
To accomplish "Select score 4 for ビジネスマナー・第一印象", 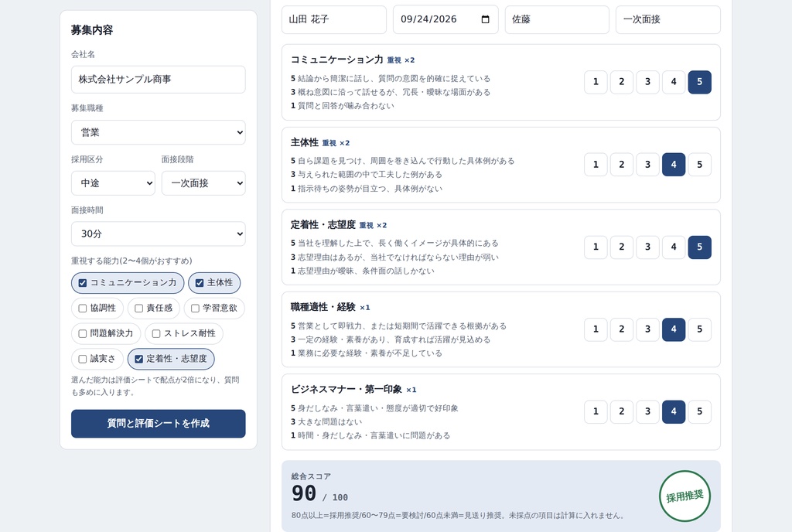I will 674,411.
